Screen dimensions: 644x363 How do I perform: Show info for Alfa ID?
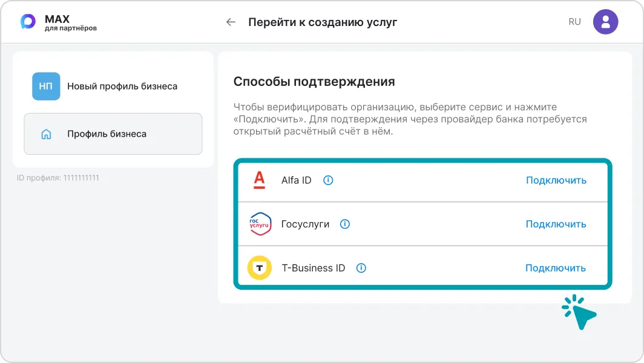pos(328,180)
